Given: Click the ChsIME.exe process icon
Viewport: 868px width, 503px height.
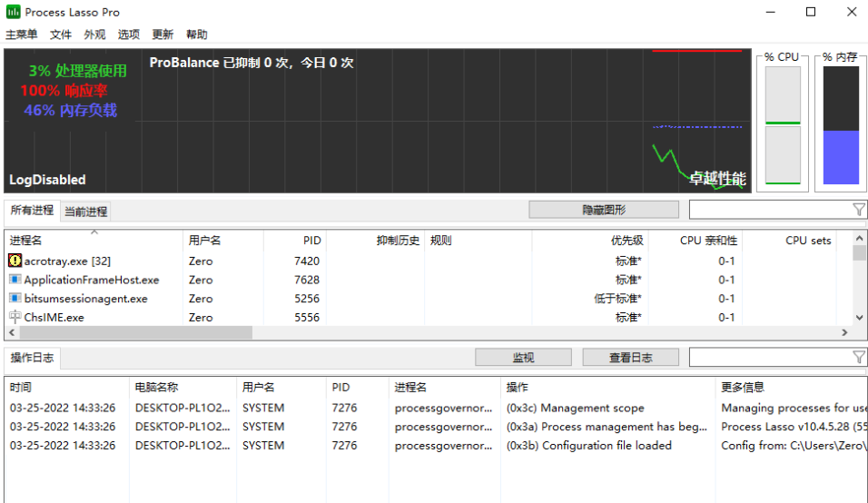Looking at the screenshot, I should 15,317.
